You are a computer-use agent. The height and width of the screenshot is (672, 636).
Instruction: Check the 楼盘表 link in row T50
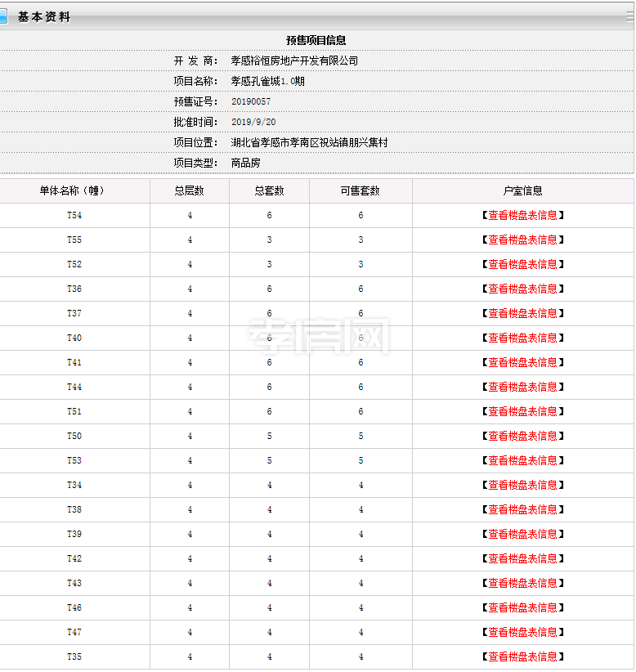[x=522, y=437]
